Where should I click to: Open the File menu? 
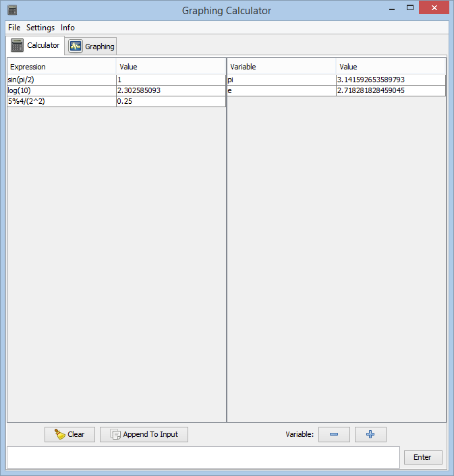[x=14, y=28]
